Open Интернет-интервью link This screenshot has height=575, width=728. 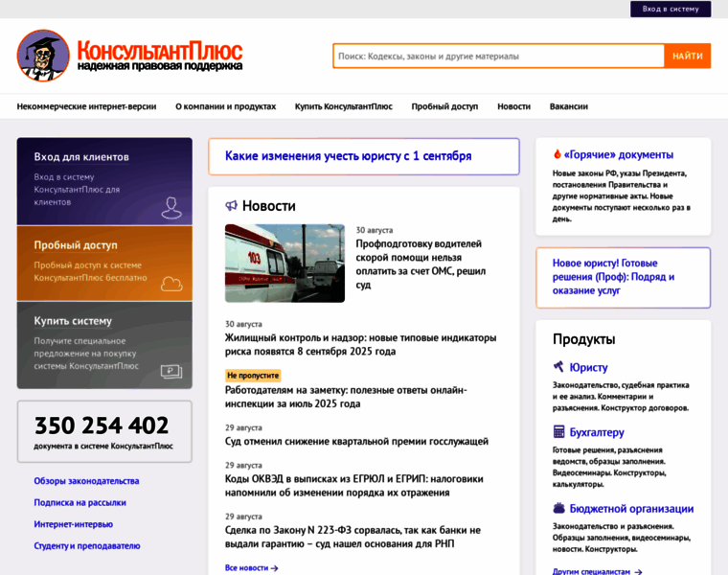[74, 524]
